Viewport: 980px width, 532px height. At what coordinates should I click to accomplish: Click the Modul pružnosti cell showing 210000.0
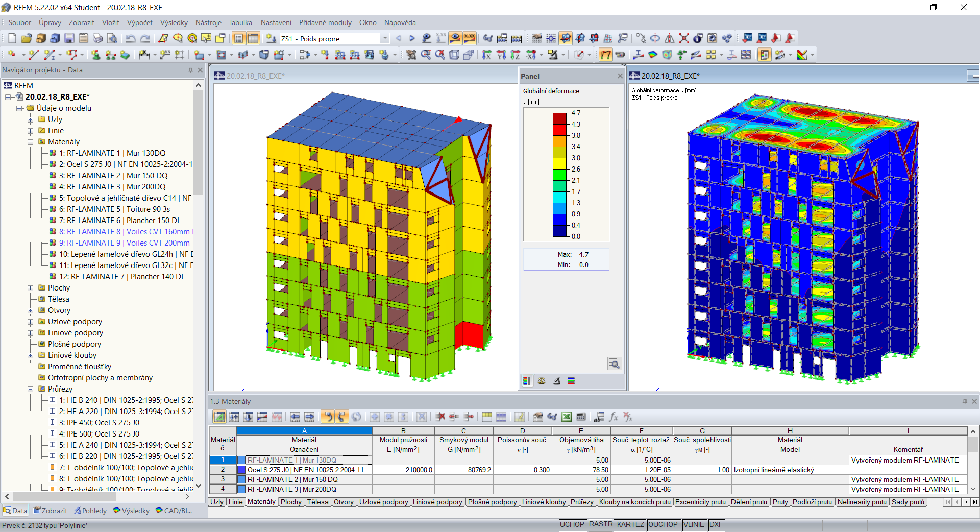tap(403, 470)
